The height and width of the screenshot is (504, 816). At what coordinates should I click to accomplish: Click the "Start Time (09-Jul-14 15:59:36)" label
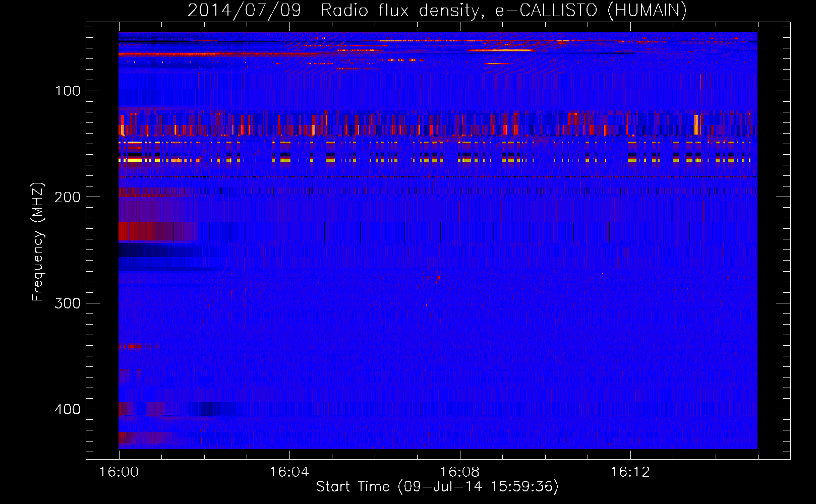[x=437, y=487]
